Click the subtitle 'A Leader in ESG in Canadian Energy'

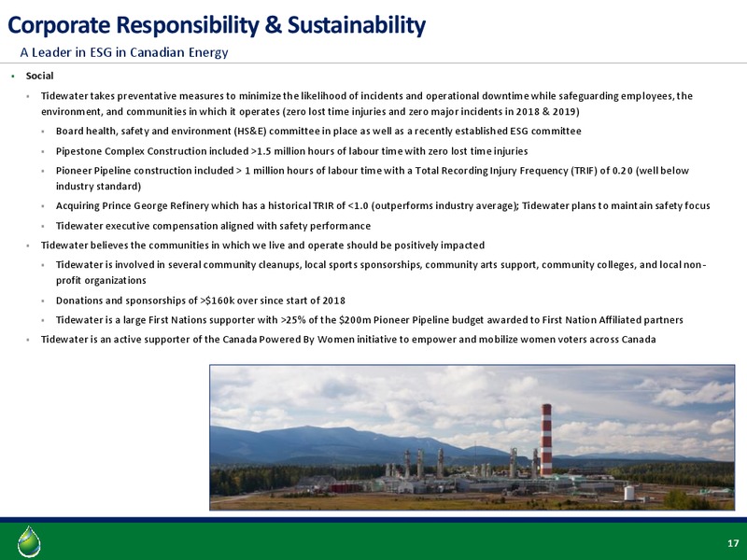(x=124, y=52)
